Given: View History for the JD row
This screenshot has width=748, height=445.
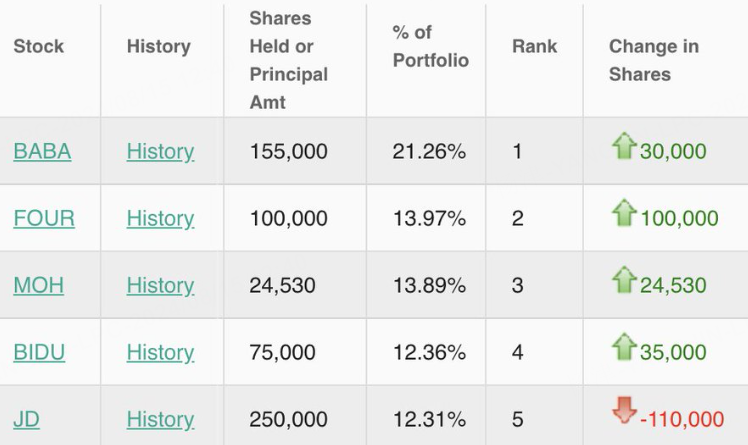Looking at the screenshot, I should click(160, 420).
